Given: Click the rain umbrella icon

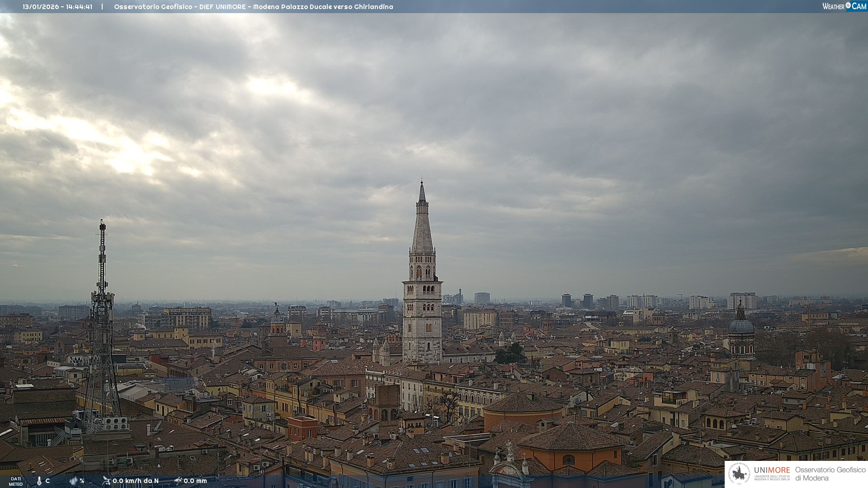Looking at the screenshot, I should [178, 481].
